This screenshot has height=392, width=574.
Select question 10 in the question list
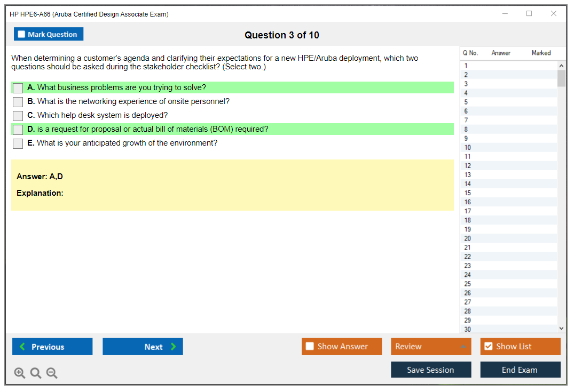468,148
